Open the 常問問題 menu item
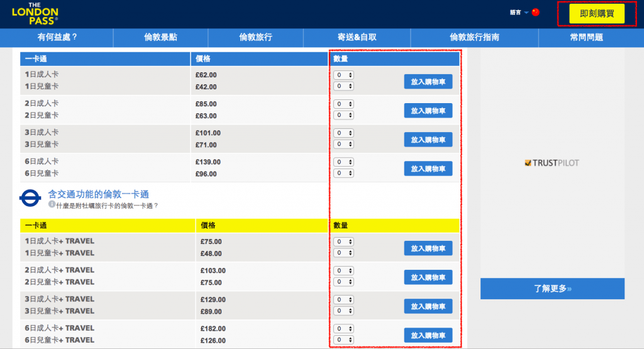 tap(587, 37)
